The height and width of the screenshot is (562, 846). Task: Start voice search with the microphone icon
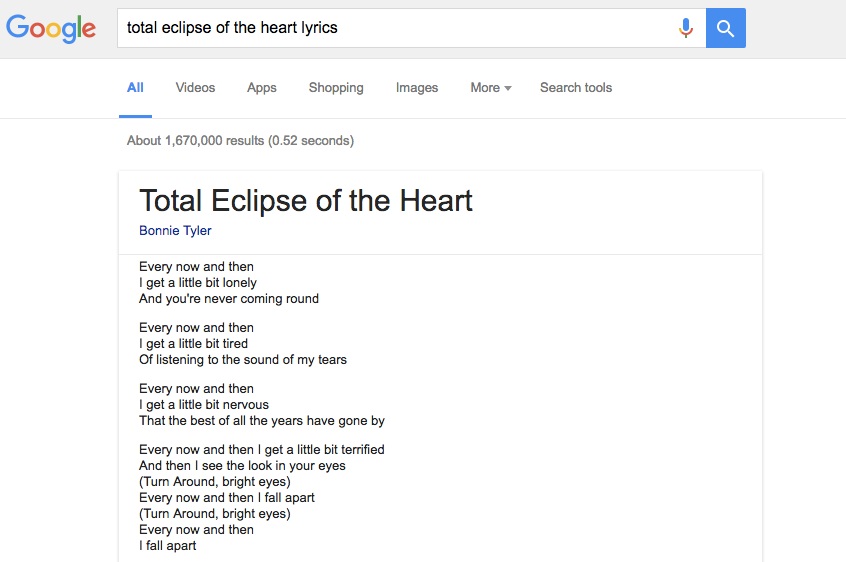[686, 28]
